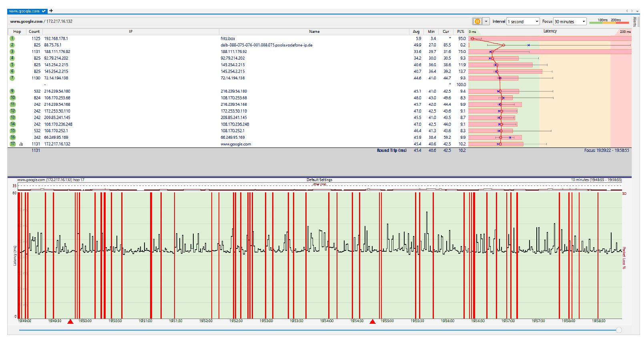Click the timeline slider handle at bottom right

point(619,330)
